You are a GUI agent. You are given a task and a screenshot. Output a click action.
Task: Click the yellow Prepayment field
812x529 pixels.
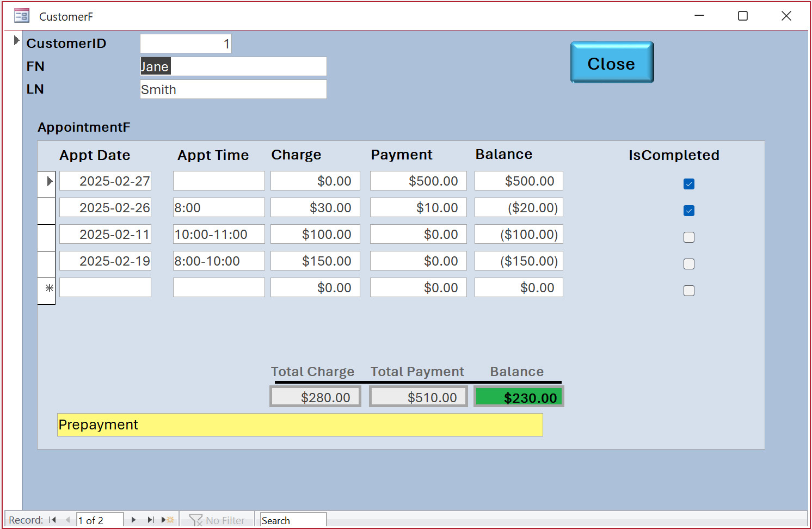[299, 425]
